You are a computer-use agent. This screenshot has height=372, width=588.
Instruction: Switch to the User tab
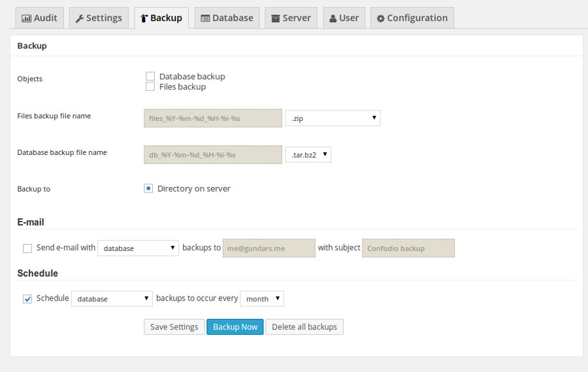[x=344, y=18]
